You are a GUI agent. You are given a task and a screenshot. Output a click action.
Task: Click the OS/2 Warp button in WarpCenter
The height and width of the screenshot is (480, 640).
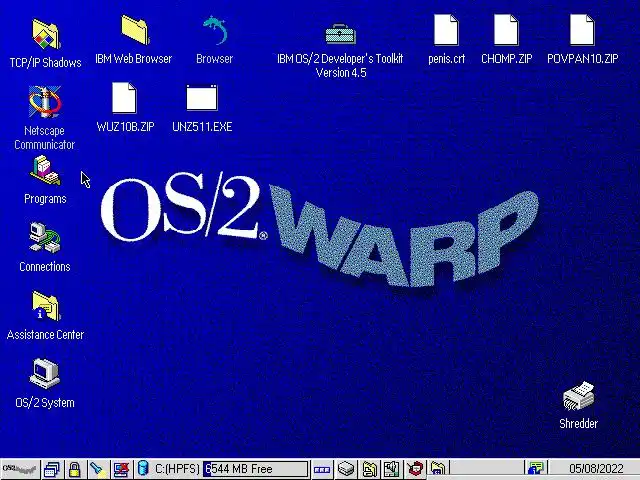(20, 469)
